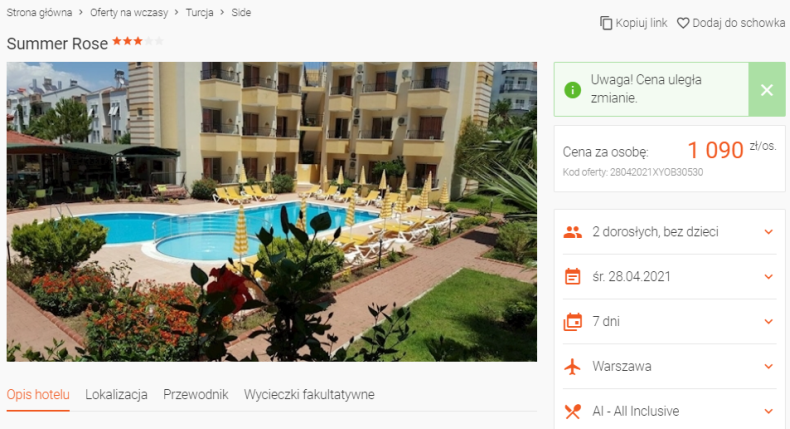Screen dimensions: 790x429
Task: Open the Przewodnik tab
Action: coord(195,394)
